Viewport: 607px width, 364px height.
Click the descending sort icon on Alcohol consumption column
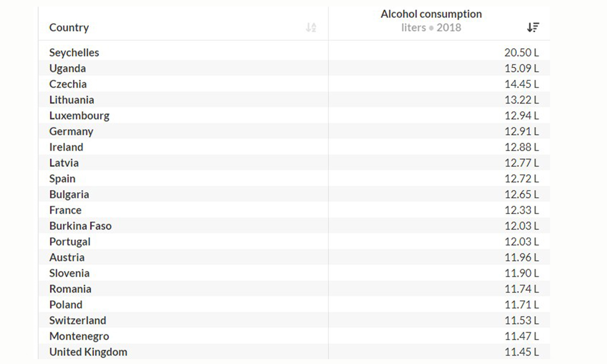coord(533,27)
